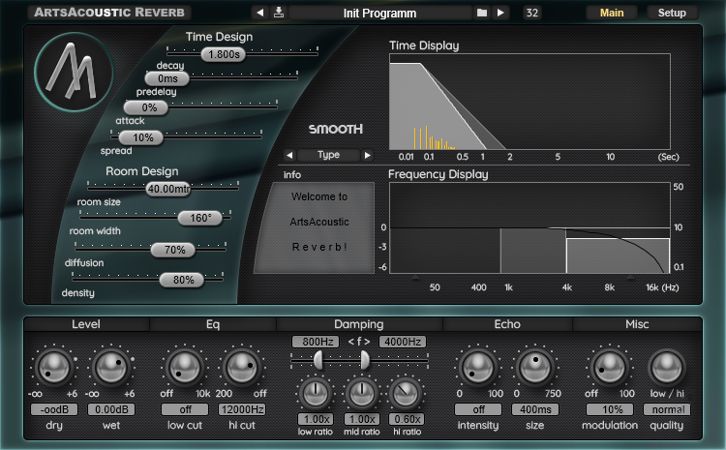Switch to the Main tab
The image size is (726, 450).
point(611,13)
